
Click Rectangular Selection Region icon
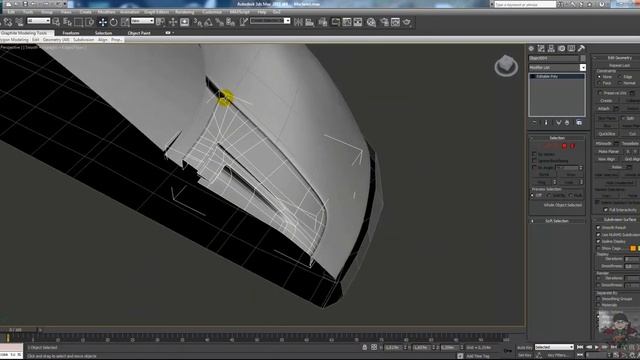(78, 22)
